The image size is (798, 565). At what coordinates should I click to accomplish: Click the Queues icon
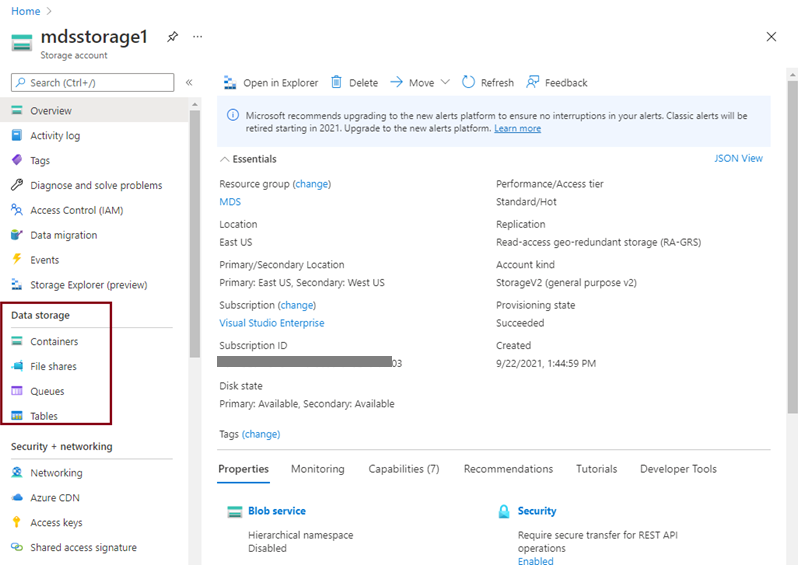click(x=17, y=391)
